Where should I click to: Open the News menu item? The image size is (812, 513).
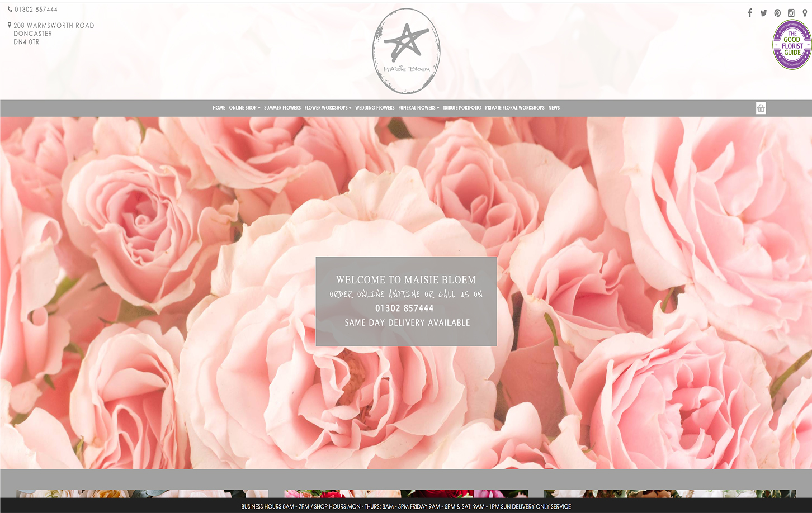(554, 108)
